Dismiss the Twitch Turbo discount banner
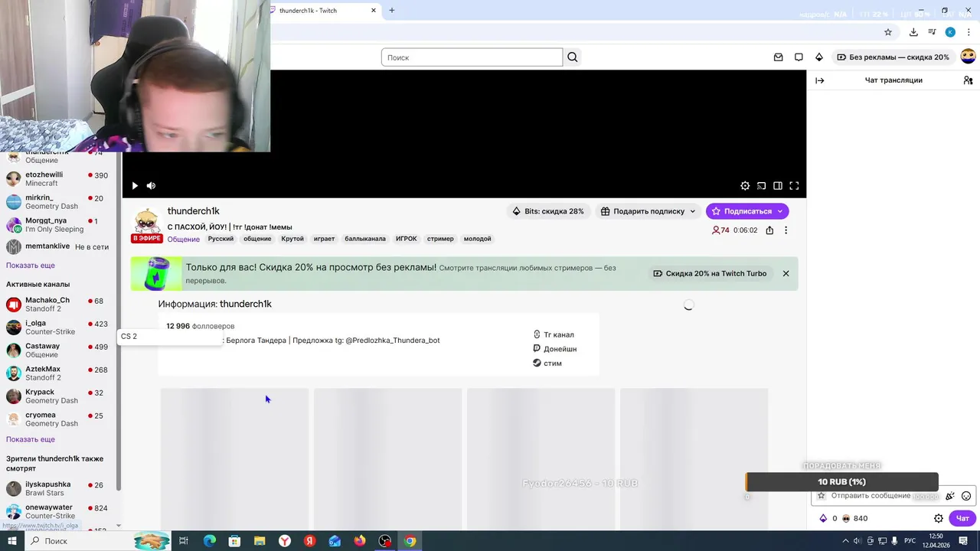This screenshot has width=980, height=551. (x=786, y=273)
